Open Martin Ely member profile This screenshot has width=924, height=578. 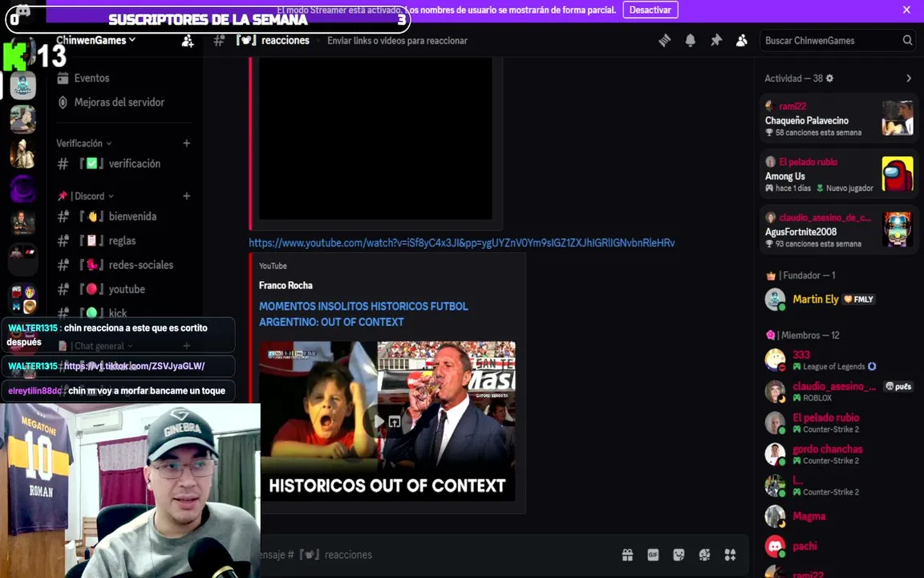coord(838,299)
